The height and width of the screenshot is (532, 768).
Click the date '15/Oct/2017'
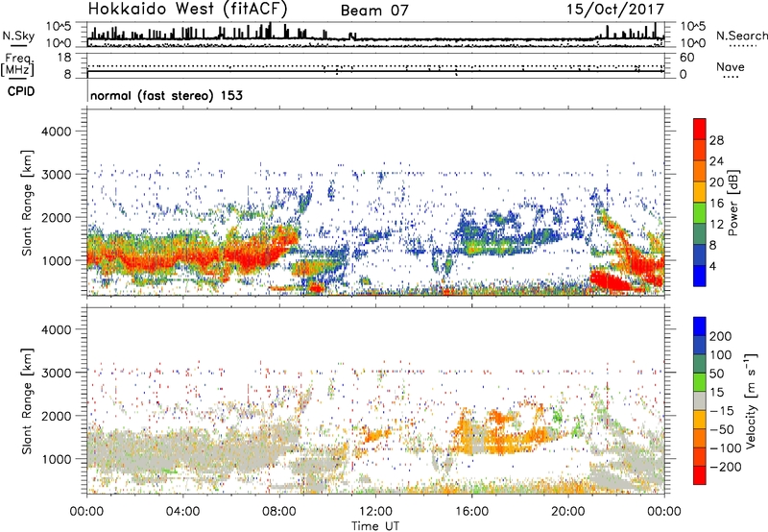[x=615, y=10]
